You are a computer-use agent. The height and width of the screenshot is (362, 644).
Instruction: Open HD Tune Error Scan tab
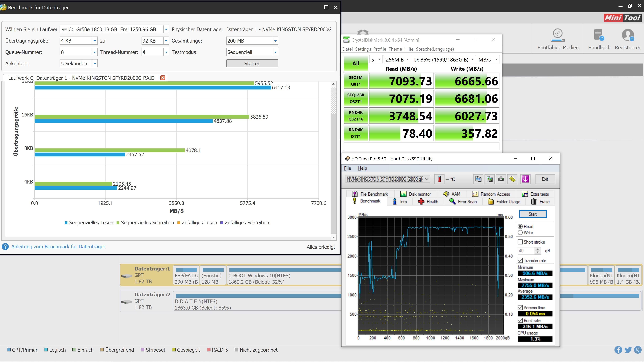pyautogui.click(x=463, y=202)
